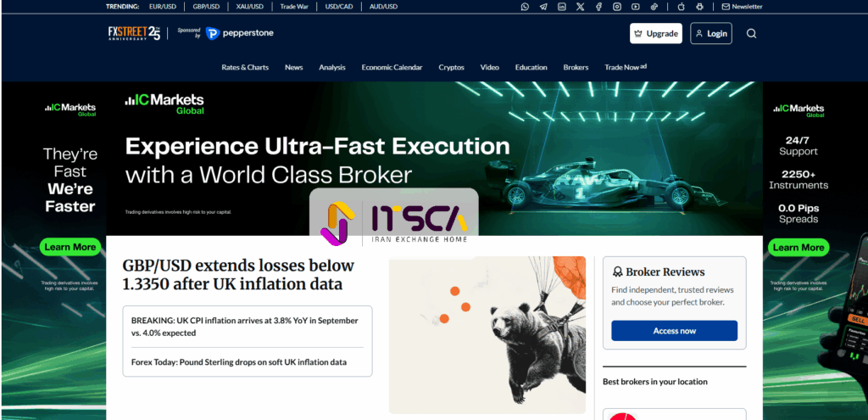Open the WhatsApp social icon

pos(525,7)
